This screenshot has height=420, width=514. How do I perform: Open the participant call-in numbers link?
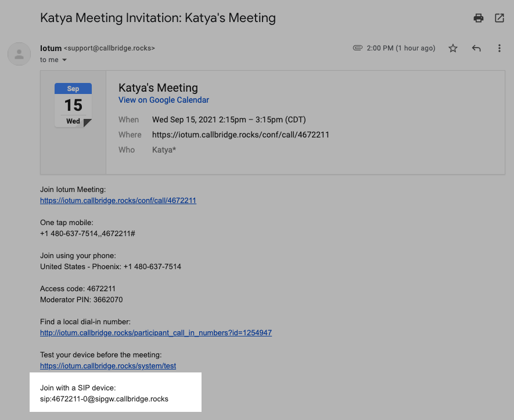click(x=156, y=332)
